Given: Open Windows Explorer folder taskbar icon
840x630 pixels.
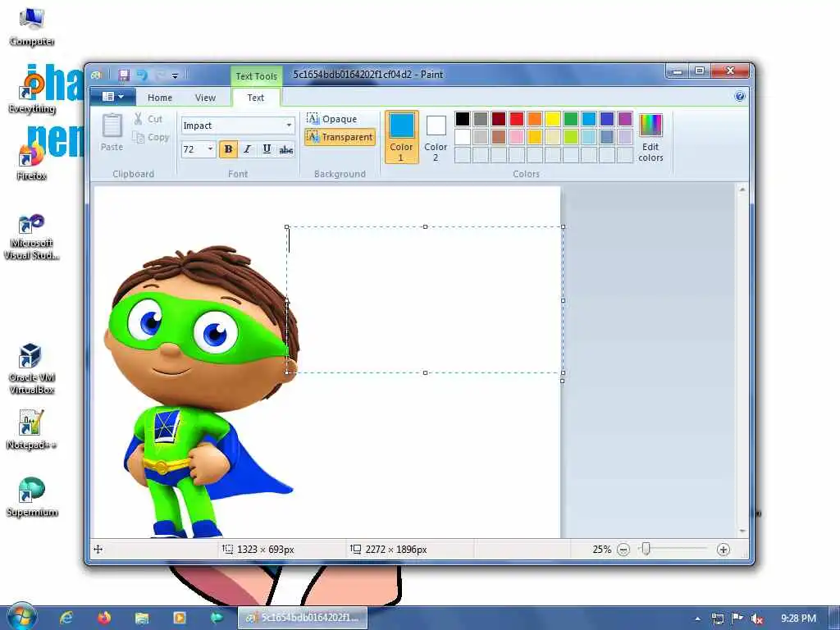Looking at the screenshot, I should click(x=141, y=618).
